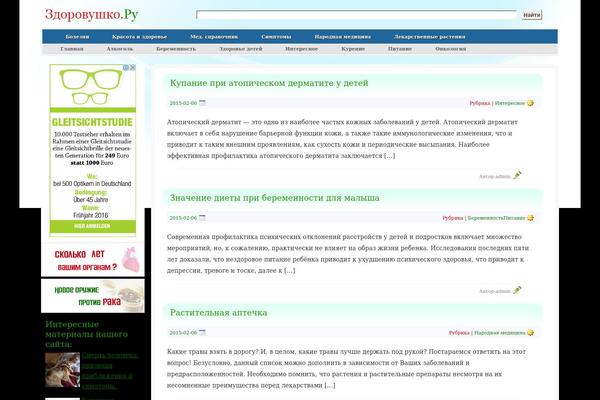Viewport: 600px width, 400px height.
Task: Click the sidebar article thumbnail under Интересные материалы
Action: coord(62,370)
